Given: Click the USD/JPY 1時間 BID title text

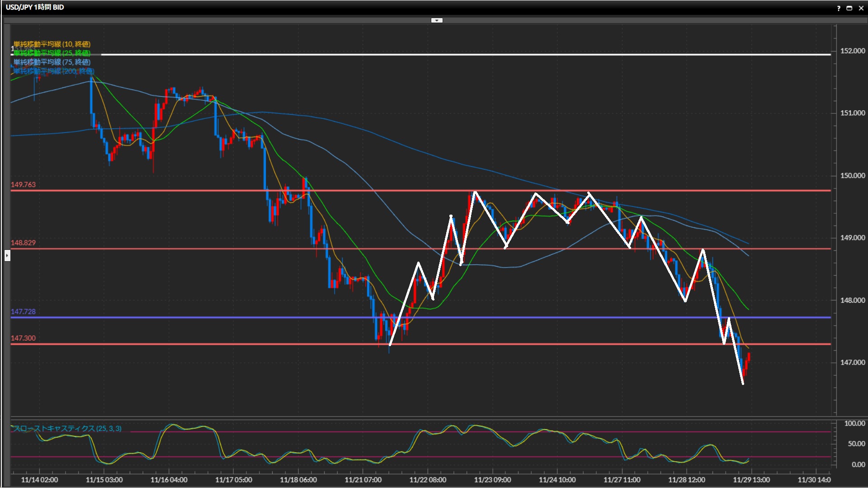Looking at the screenshot, I should (35, 7).
